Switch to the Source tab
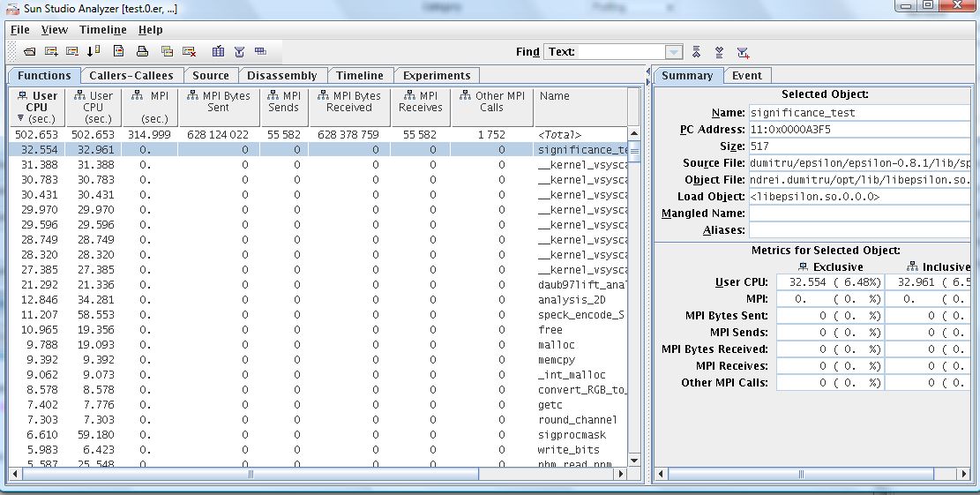The height and width of the screenshot is (495, 980). [x=211, y=76]
